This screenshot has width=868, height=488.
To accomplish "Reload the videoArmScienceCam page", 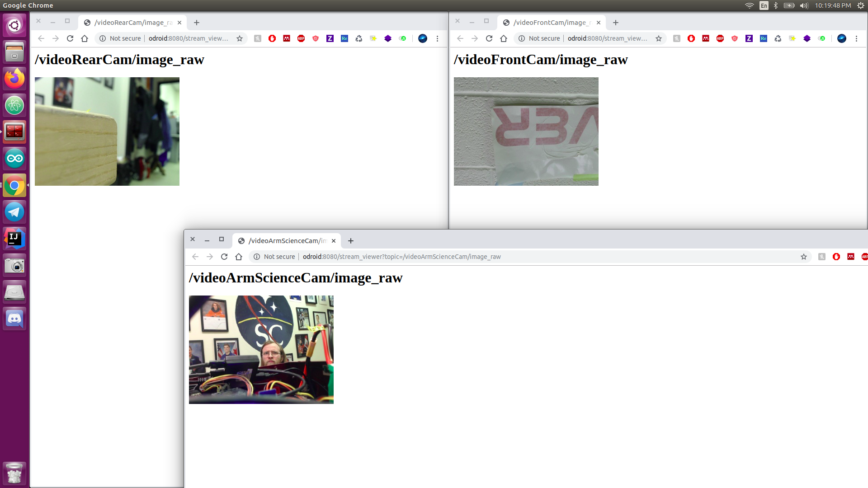I will tap(224, 256).
